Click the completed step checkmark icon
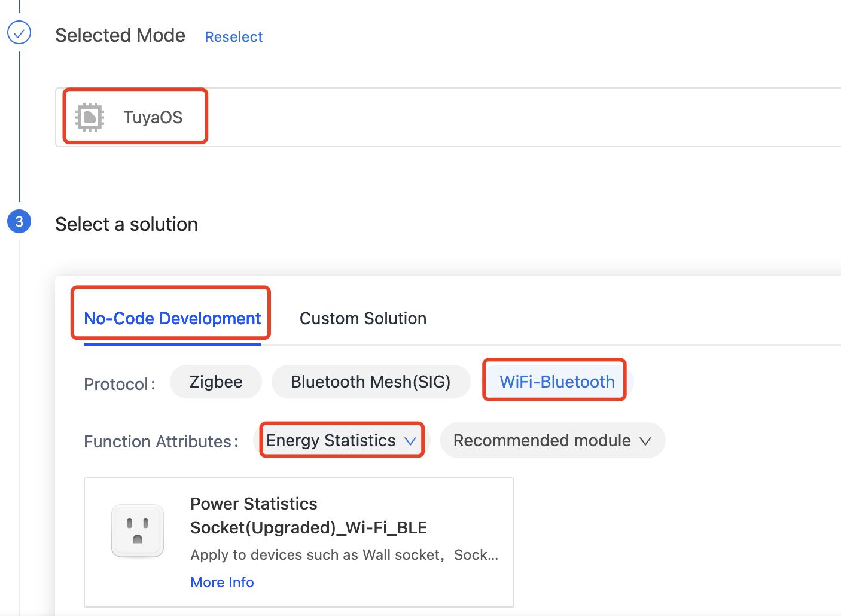Screen dimensions: 841x616 tap(19, 33)
